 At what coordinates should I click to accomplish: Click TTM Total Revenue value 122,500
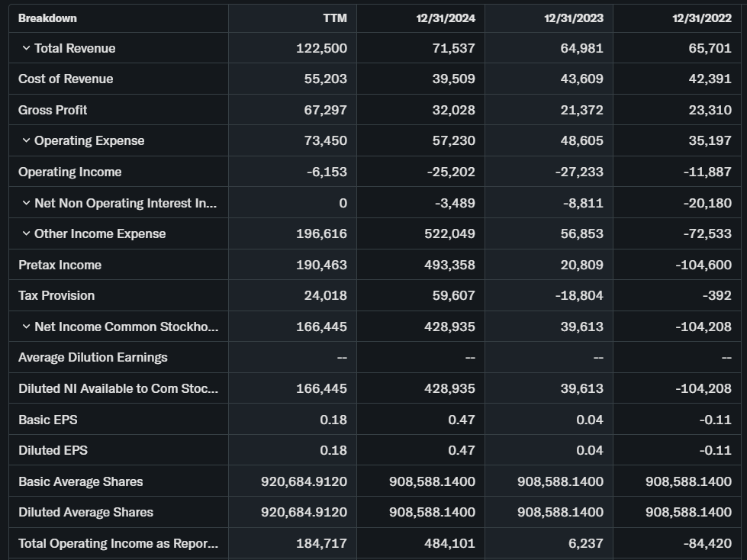tap(321, 48)
